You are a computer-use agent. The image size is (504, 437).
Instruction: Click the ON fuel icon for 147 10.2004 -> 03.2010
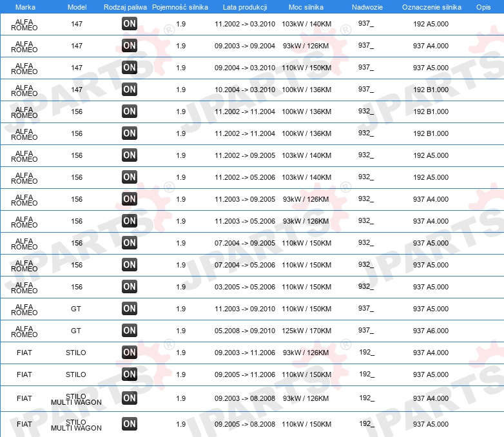[x=130, y=89]
